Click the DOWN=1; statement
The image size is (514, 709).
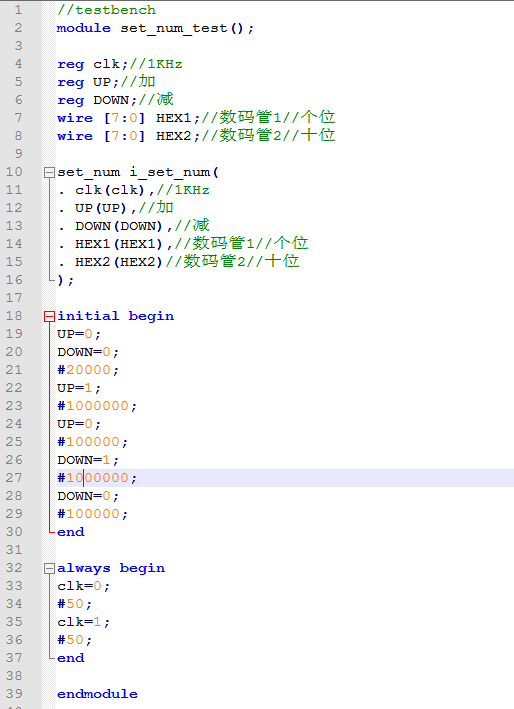(88, 460)
